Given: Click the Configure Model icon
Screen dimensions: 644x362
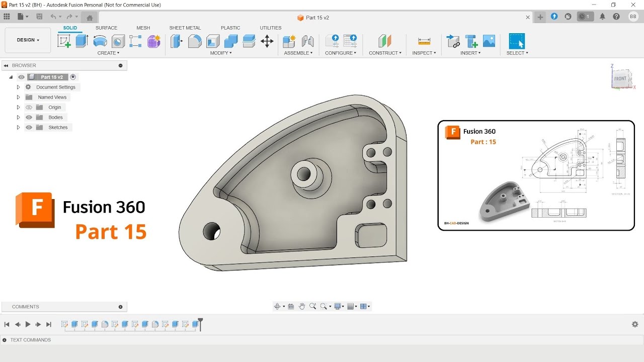Looking at the screenshot, I should click(332, 41).
